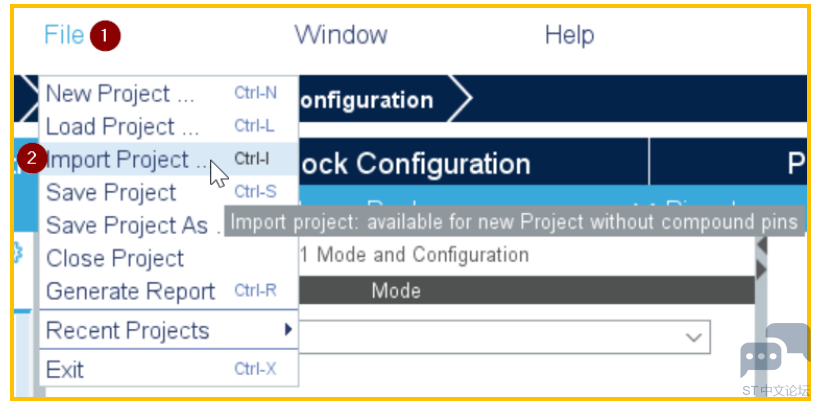The height and width of the screenshot is (406, 819).
Task: Open the Help menu
Action: tap(569, 35)
